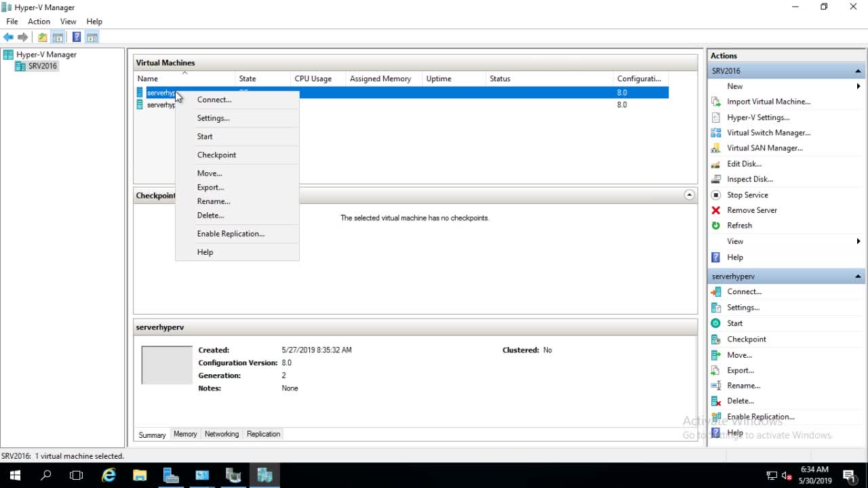The height and width of the screenshot is (488, 868).
Task: Toggle the Show/Hide Action Pane toolbar icon
Action: (92, 37)
